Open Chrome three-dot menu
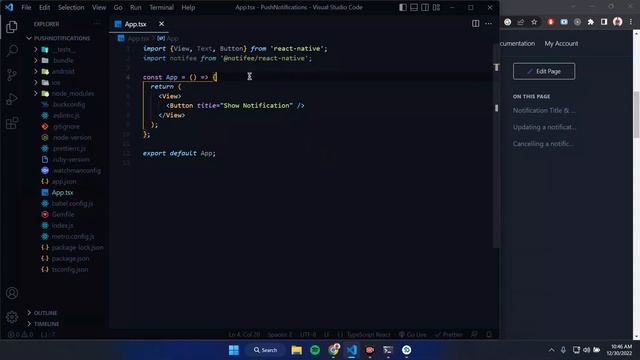 click(x=631, y=22)
